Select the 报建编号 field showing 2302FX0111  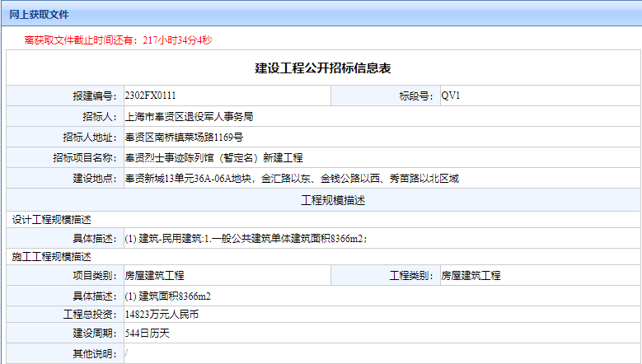(x=226, y=96)
